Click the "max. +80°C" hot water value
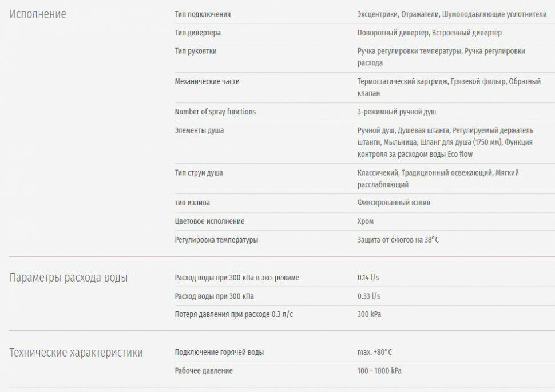Image resolution: width=555 pixels, height=392 pixels. coord(375,353)
